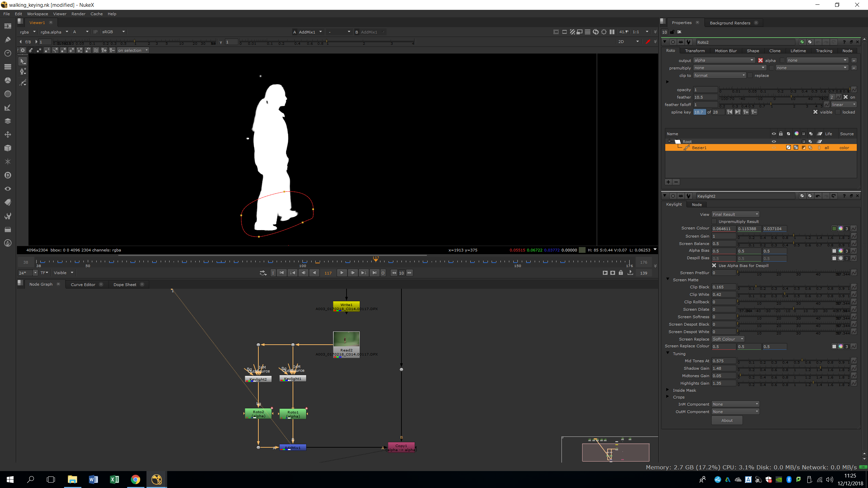
Task: Open the Image nodes menu in left toolbar
Action: coord(7,26)
